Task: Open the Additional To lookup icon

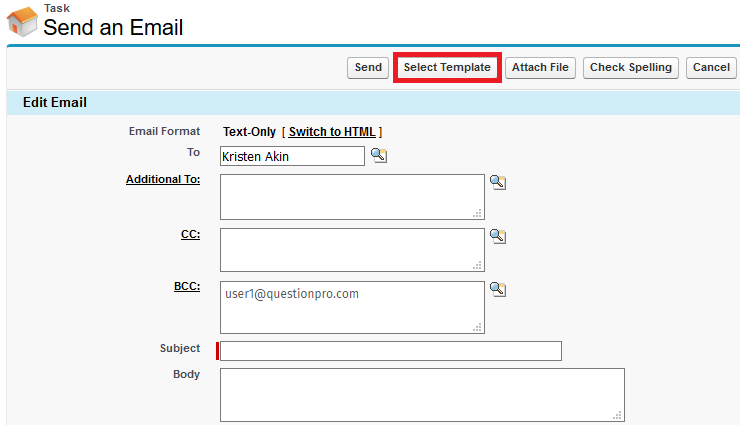Action: point(498,182)
